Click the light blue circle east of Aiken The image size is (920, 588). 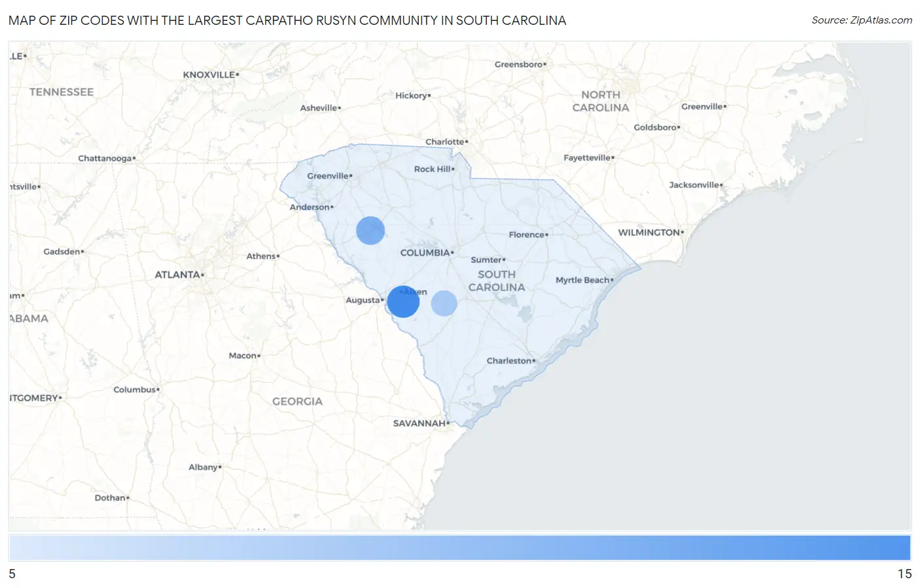[444, 303]
